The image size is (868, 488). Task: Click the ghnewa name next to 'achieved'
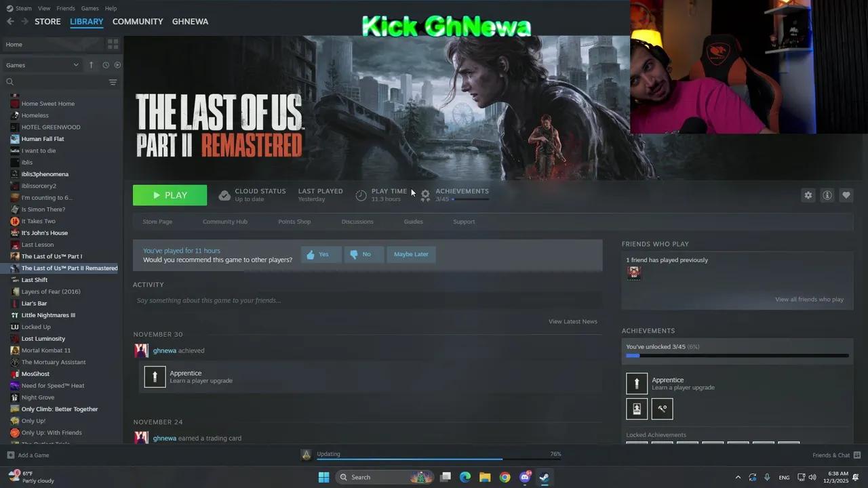(165, 350)
